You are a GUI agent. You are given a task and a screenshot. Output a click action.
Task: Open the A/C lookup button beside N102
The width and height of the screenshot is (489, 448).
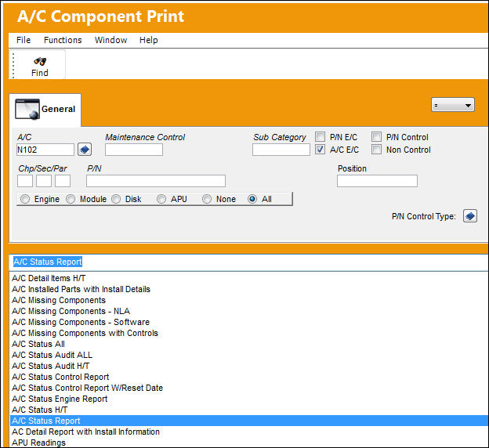pyautogui.click(x=85, y=150)
